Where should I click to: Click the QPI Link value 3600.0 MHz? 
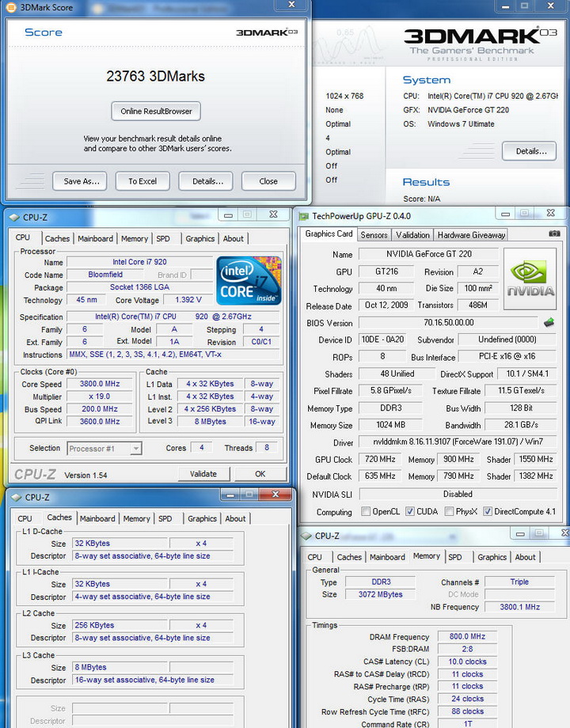[100, 422]
